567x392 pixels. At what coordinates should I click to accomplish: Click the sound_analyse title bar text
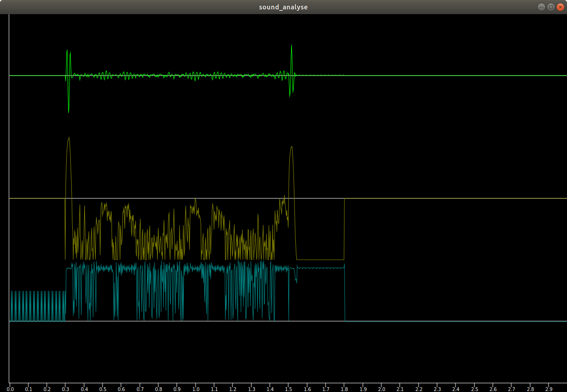(x=283, y=7)
